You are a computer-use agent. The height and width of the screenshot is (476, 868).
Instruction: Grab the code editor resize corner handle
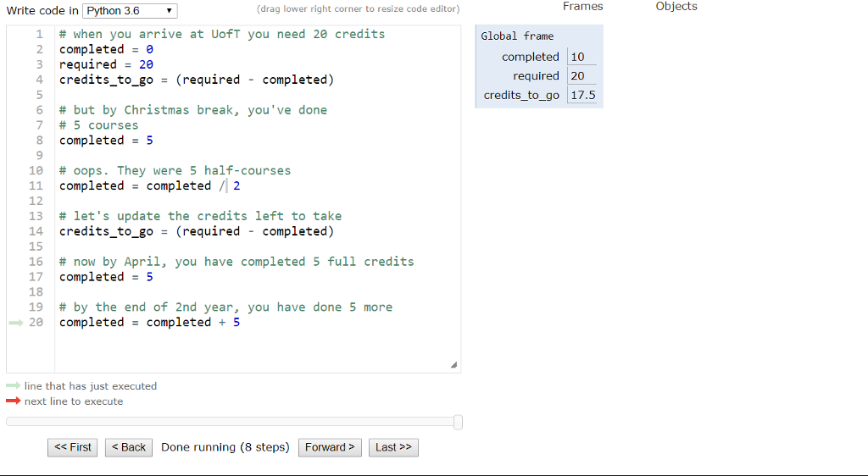click(x=454, y=365)
